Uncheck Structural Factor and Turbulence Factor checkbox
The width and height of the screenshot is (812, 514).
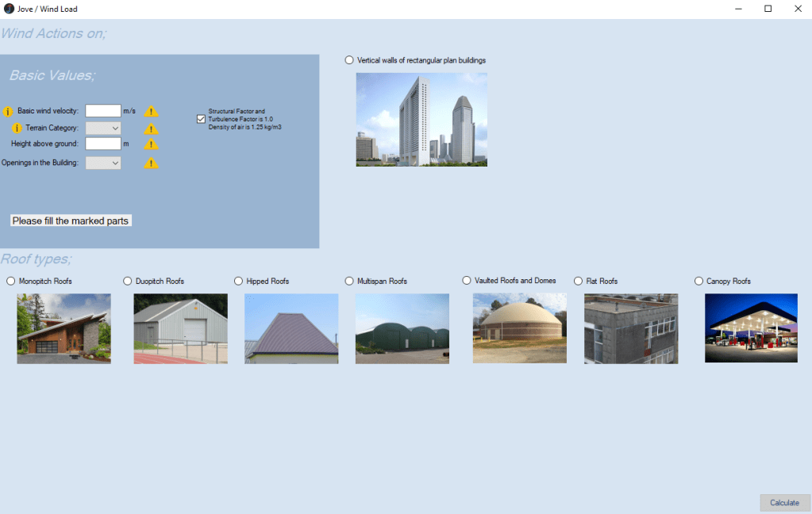point(201,119)
